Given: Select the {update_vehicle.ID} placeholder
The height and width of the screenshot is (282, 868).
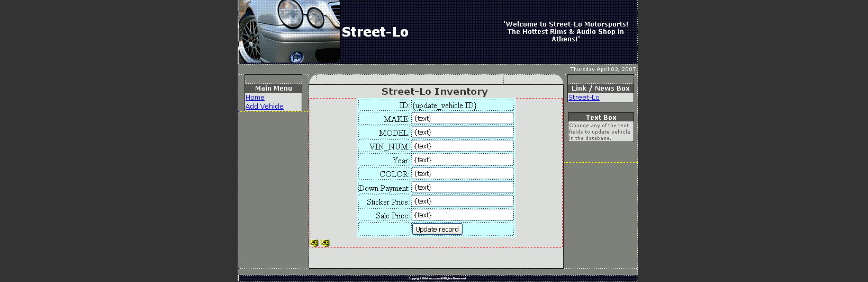Looking at the screenshot, I should coord(445,105).
